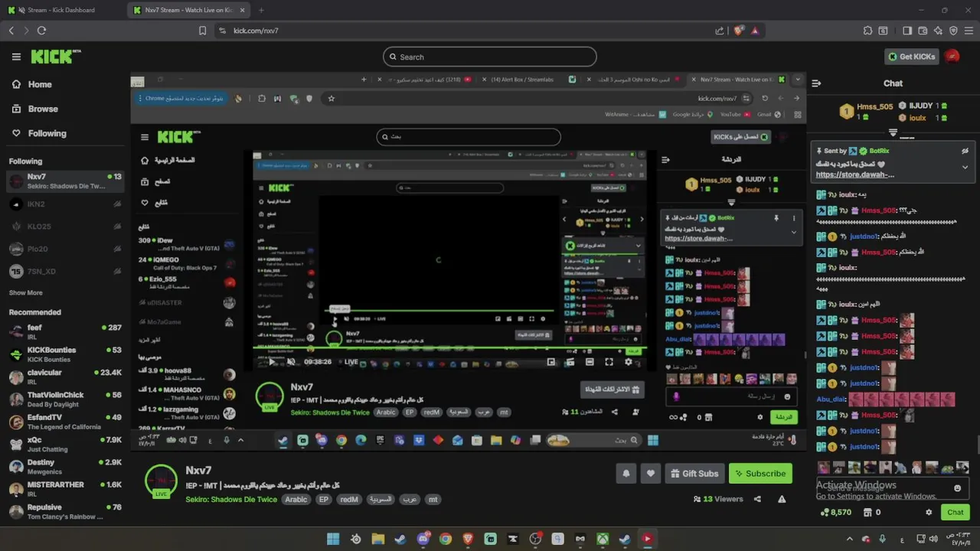Subscribe to Nxv7

[760, 474]
